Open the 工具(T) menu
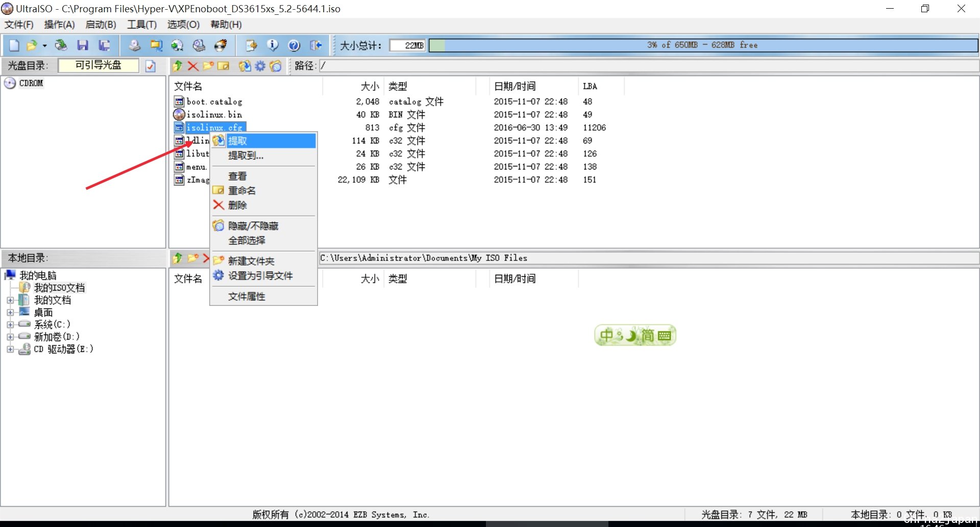The width and height of the screenshot is (980, 527). click(x=142, y=25)
